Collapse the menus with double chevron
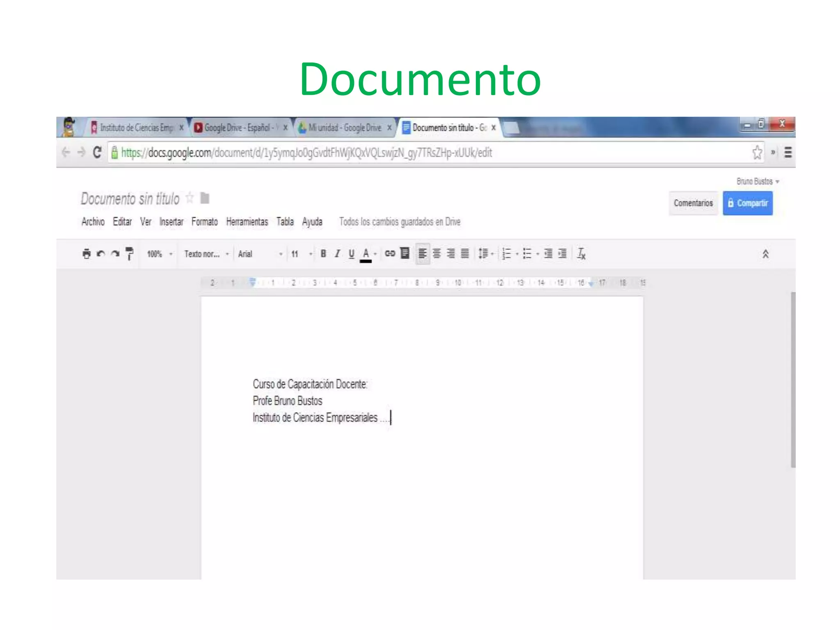 (765, 254)
